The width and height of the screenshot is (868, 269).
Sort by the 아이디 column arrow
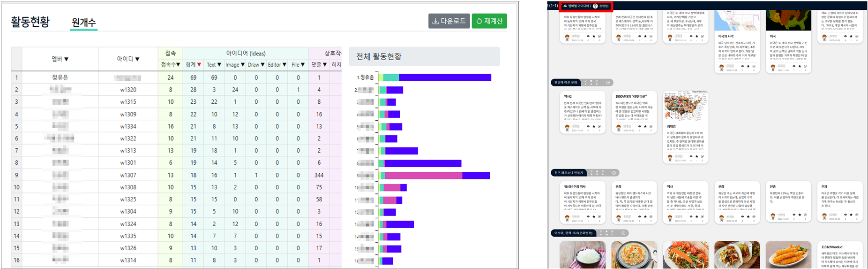pyautogui.click(x=137, y=59)
